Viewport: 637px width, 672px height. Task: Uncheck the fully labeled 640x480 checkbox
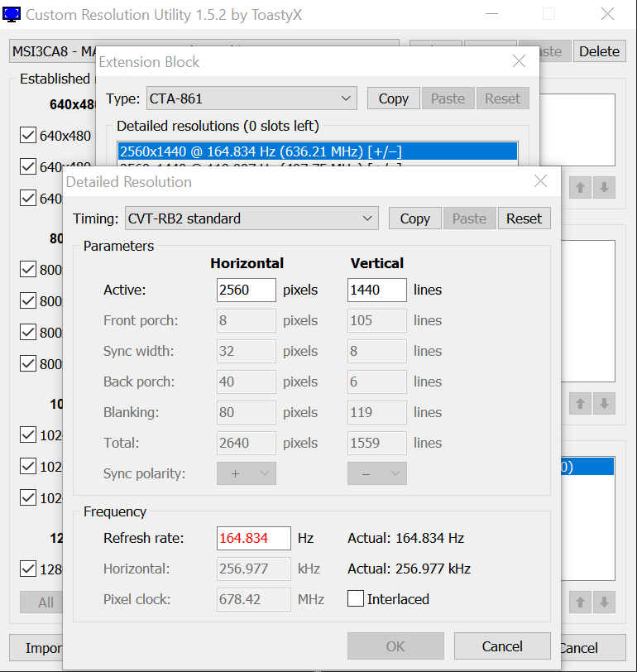click(28, 136)
